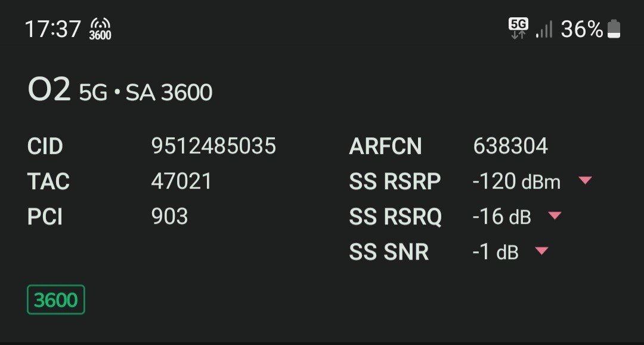Tap the 3600 band status bar icon
The height and width of the screenshot is (345, 644).
[x=100, y=29]
